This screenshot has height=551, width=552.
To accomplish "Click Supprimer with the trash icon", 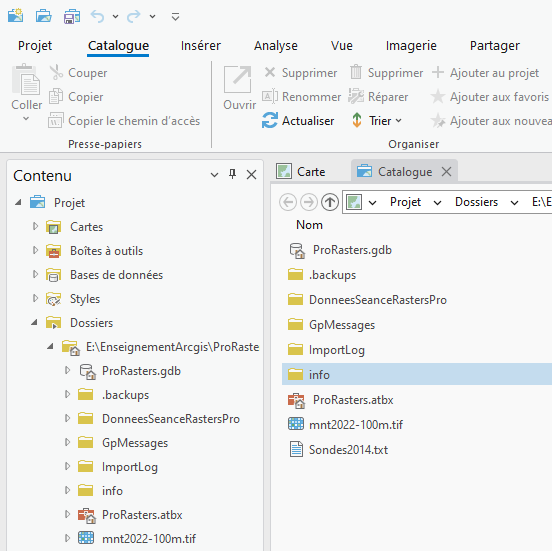I will coord(387,73).
